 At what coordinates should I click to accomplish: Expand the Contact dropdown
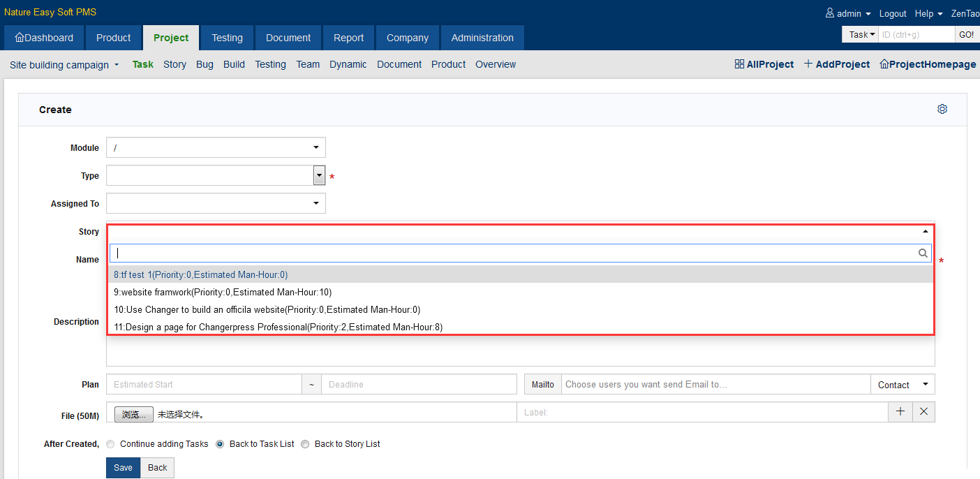click(x=903, y=385)
